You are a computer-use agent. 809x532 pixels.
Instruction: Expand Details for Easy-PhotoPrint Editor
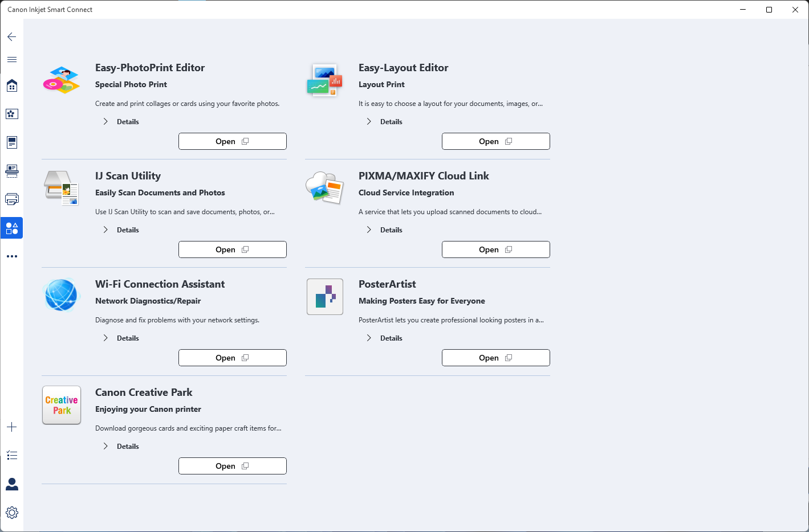coord(121,121)
